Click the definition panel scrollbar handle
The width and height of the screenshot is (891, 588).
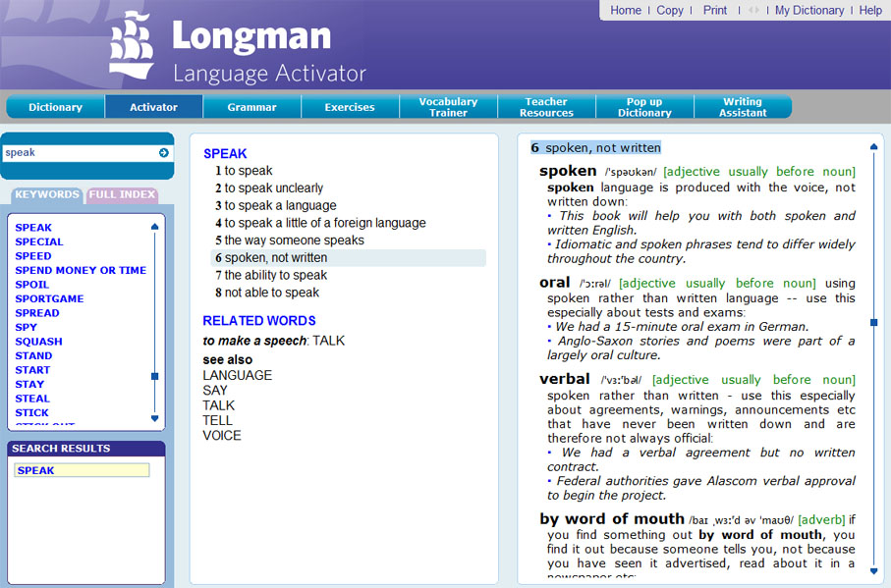tap(873, 321)
